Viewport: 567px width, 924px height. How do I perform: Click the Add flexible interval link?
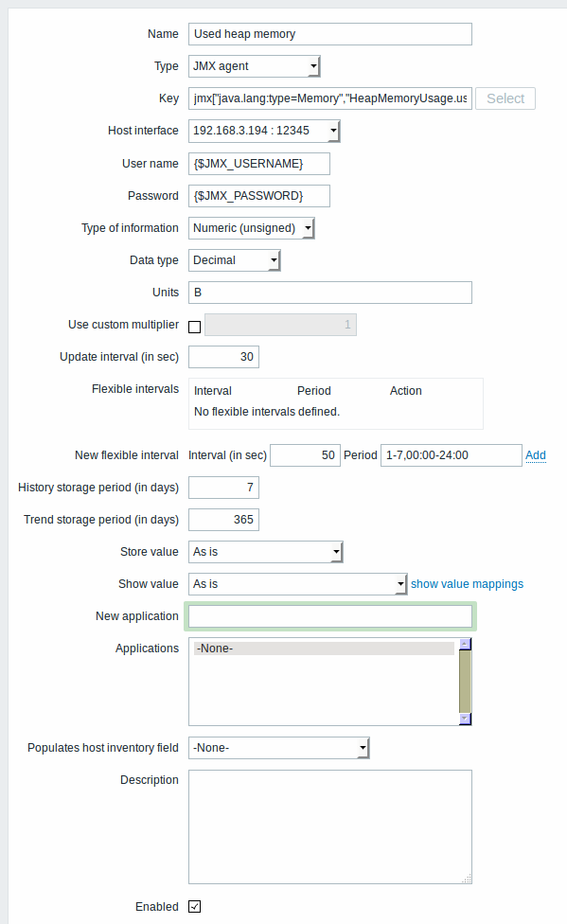click(x=535, y=455)
